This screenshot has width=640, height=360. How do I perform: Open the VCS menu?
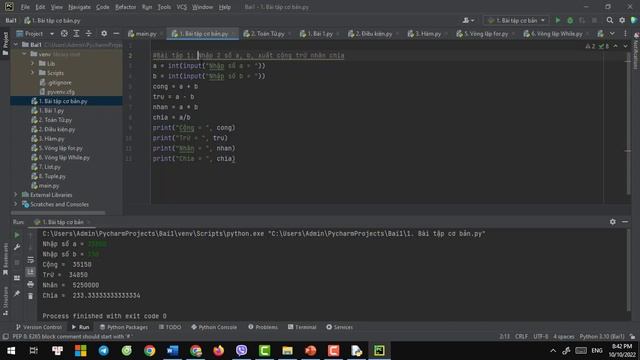(182, 7)
